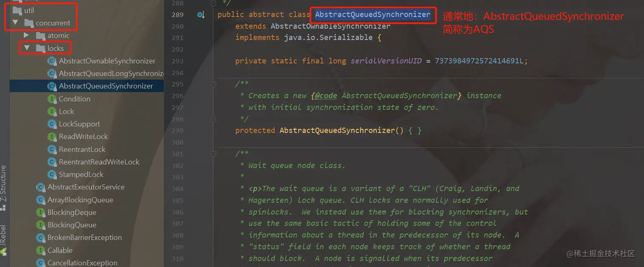Click the StampedLock class icon
The width and height of the screenshot is (644, 267).
coord(52,174)
